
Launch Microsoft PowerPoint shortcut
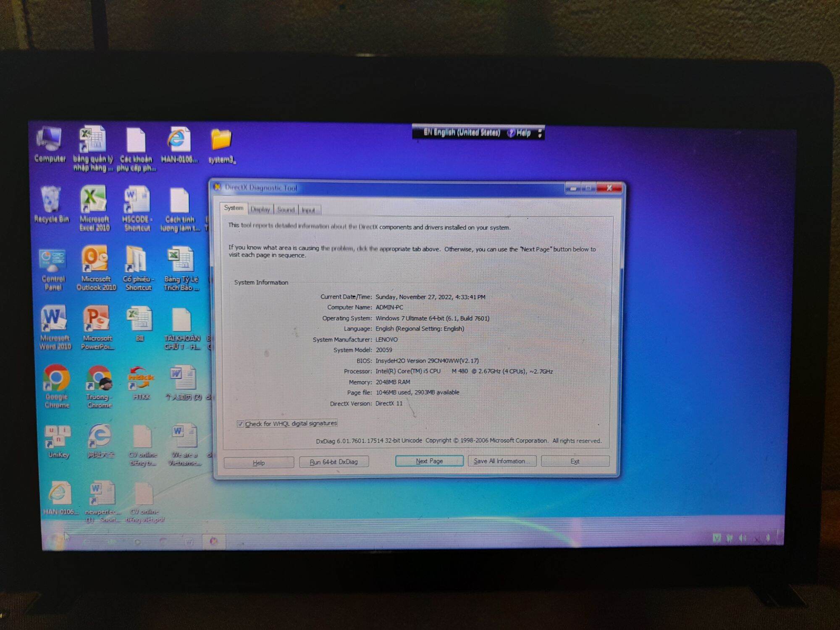pos(97,328)
